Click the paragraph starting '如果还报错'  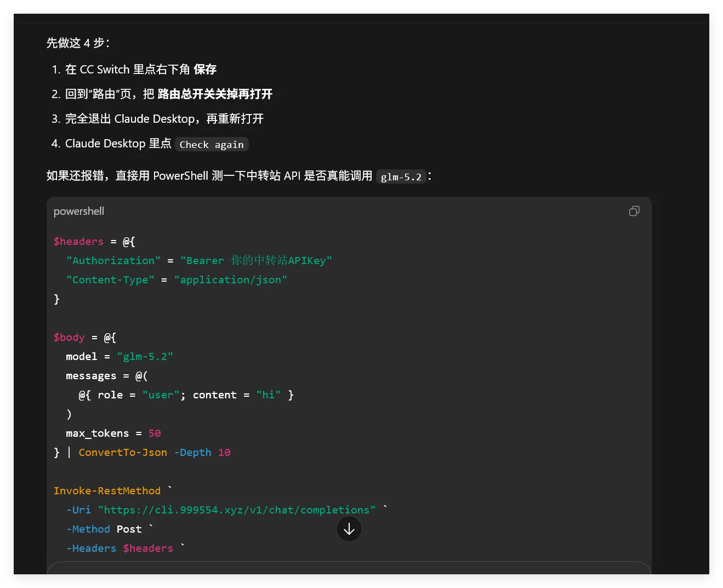(x=239, y=175)
